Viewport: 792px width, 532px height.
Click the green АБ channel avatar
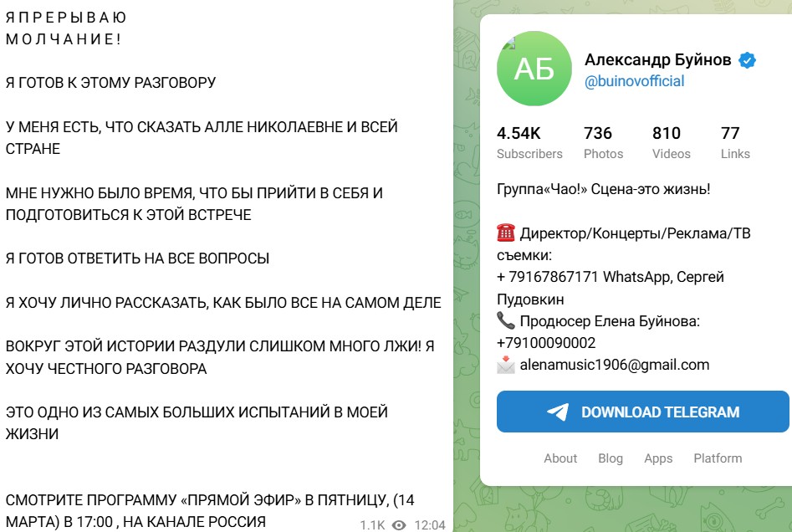pos(534,69)
